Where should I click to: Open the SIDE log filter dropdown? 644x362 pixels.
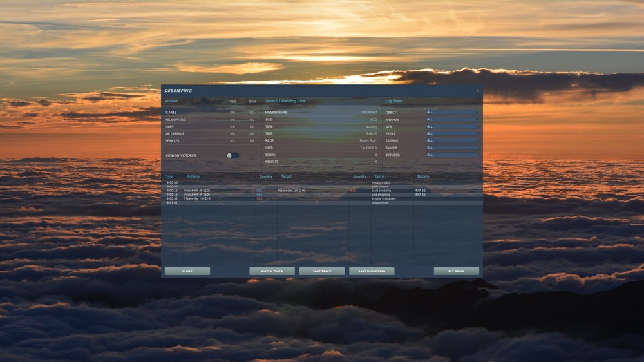coord(452,126)
